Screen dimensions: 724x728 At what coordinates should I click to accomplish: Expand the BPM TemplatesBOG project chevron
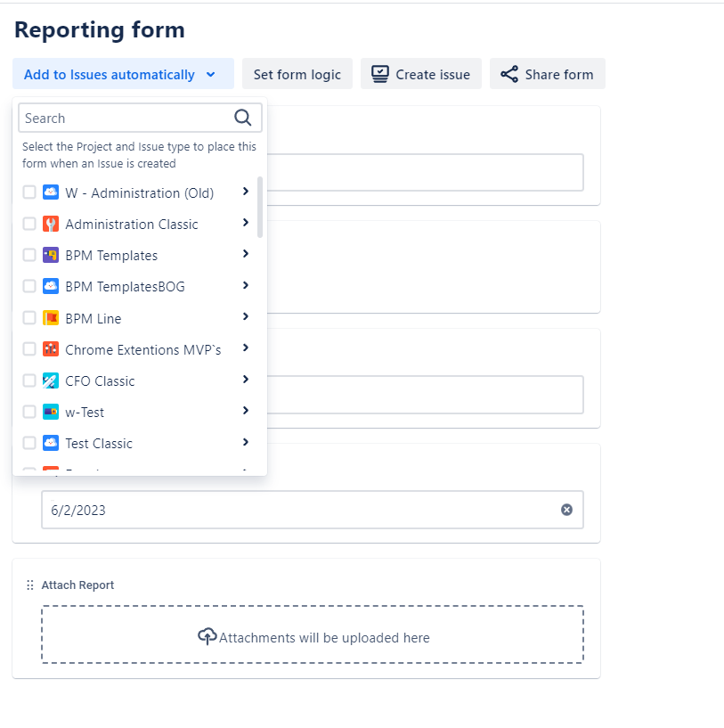tap(245, 286)
